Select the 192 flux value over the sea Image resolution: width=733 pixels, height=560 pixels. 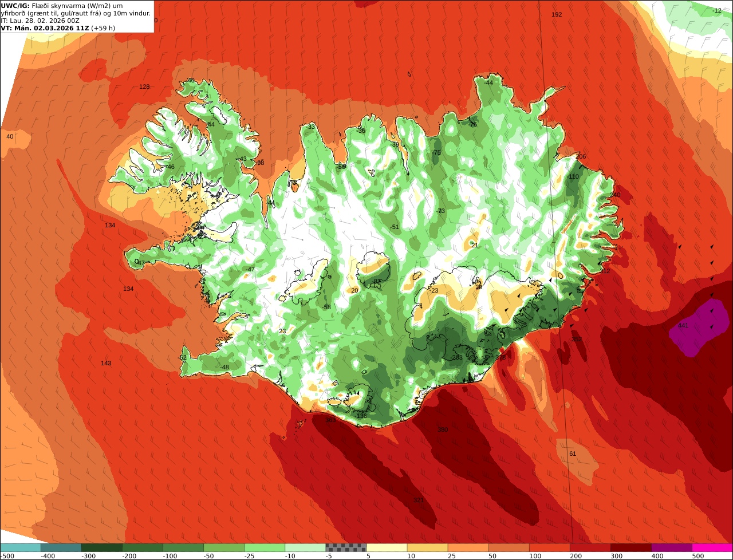pyautogui.click(x=557, y=14)
